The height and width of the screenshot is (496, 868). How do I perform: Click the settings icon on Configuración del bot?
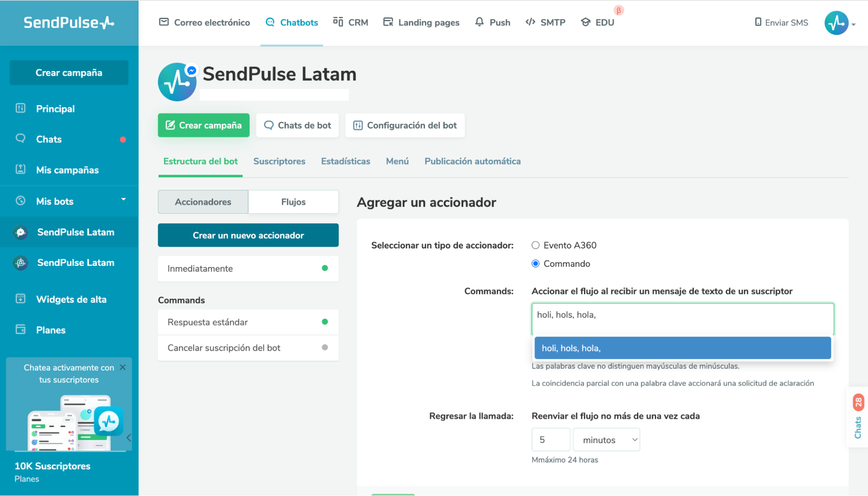pos(358,126)
